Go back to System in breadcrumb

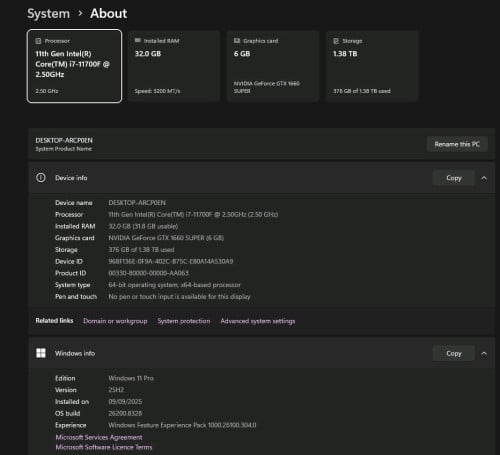pos(48,14)
